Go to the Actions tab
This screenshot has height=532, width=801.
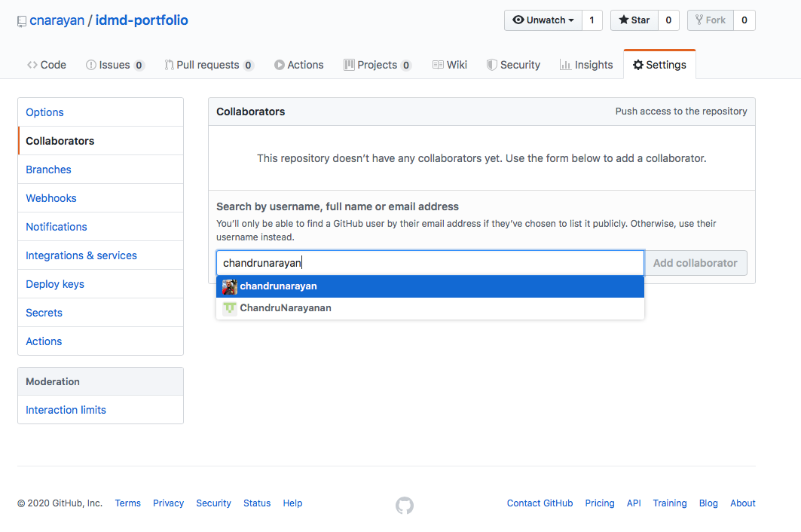click(299, 65)
